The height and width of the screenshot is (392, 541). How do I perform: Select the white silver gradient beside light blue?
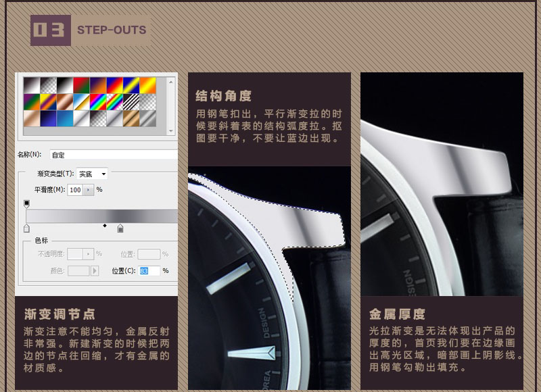click(81, 118)
